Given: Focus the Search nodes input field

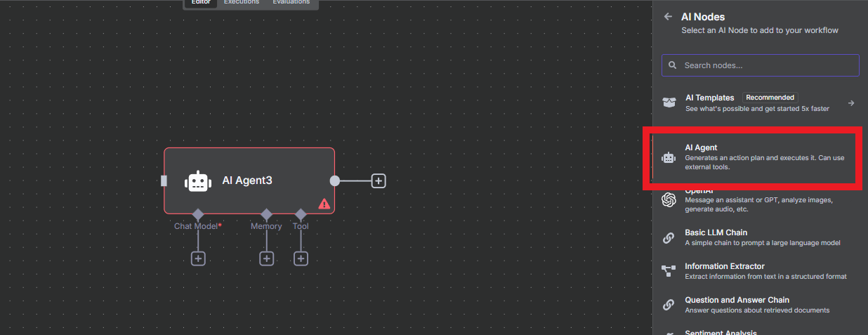Looking at the screenshot, I should [x=760, y=65].
